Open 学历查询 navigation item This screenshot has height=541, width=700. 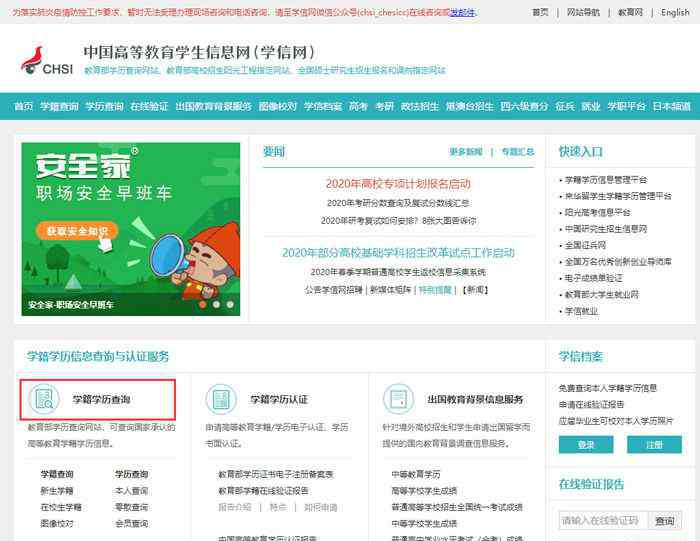104,106
